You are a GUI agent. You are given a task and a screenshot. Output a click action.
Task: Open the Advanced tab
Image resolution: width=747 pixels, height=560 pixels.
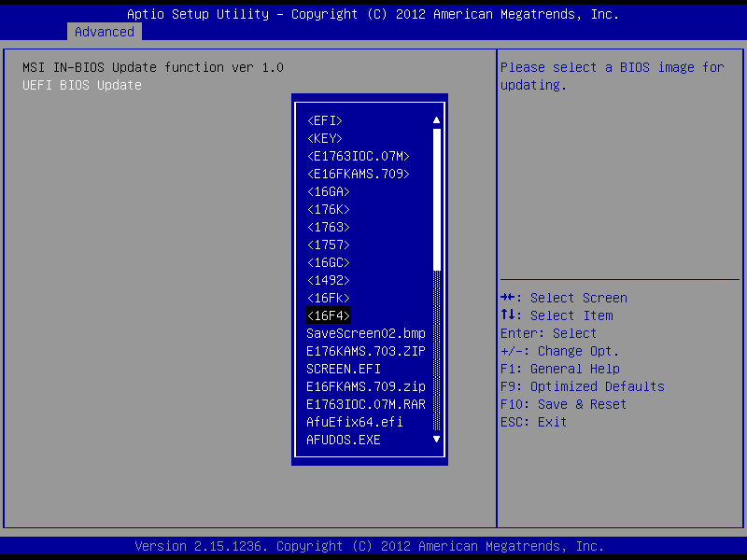coord(105,32)
